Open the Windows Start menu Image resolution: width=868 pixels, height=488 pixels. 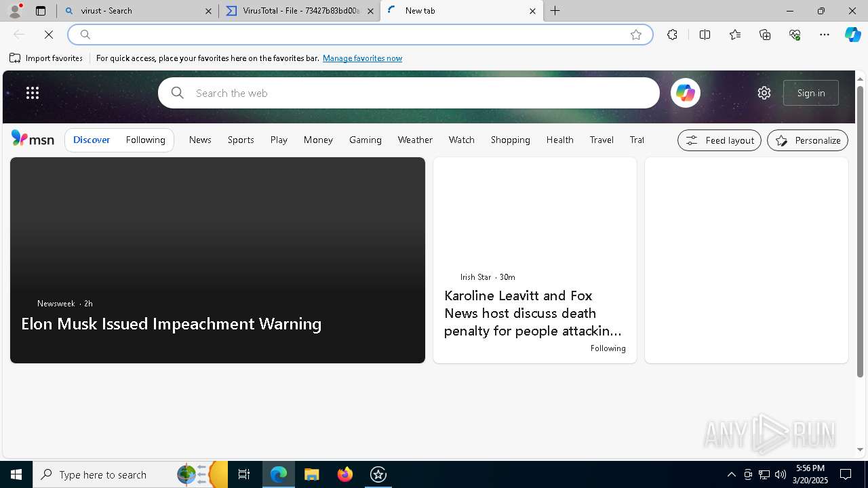coord(16,474)
